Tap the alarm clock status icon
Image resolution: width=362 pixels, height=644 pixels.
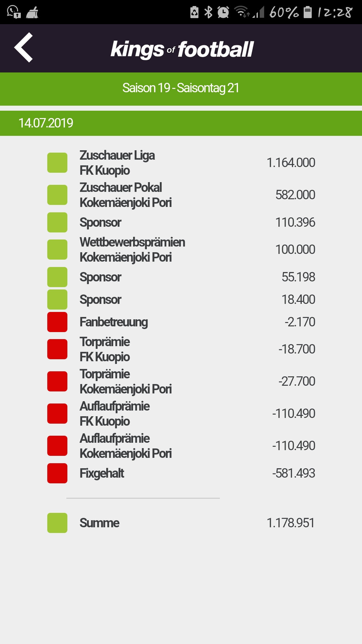click(223, 12)
